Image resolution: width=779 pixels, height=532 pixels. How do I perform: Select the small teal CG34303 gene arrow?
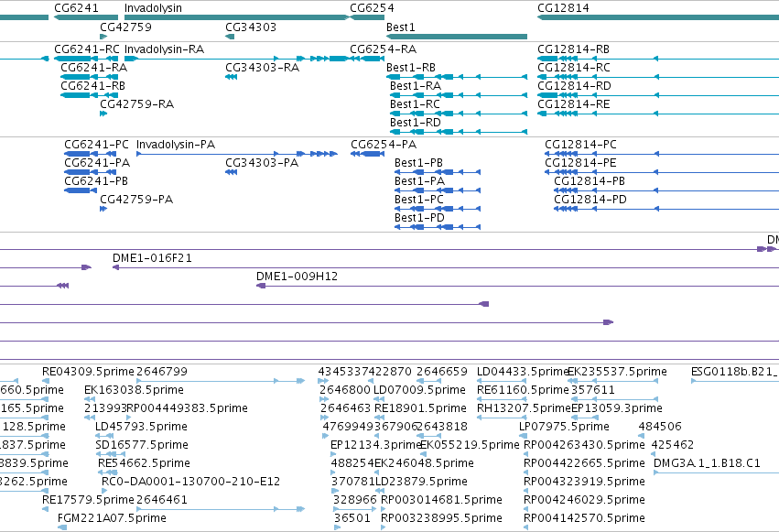click(x=230, y=37)
